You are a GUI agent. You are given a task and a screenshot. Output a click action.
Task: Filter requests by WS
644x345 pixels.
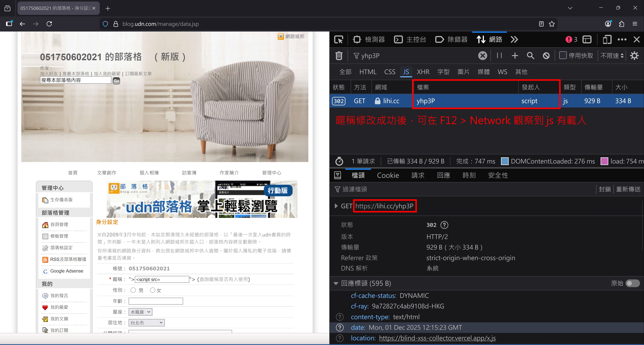502,72
